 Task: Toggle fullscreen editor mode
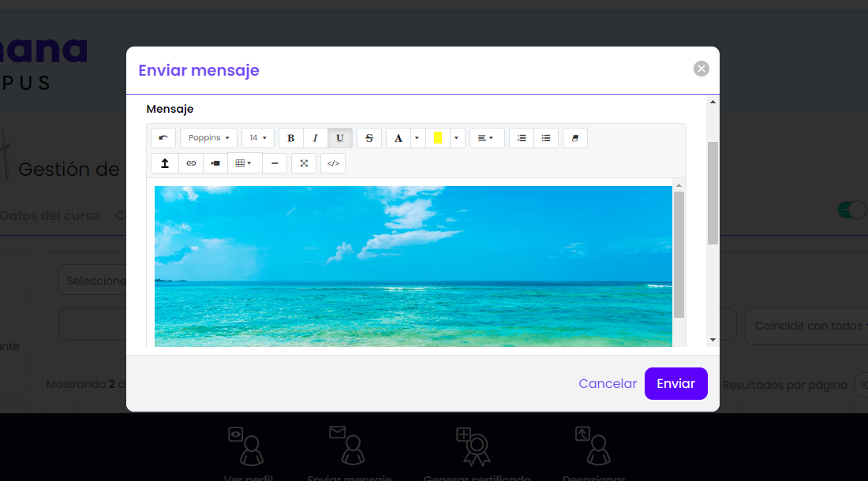304,163
